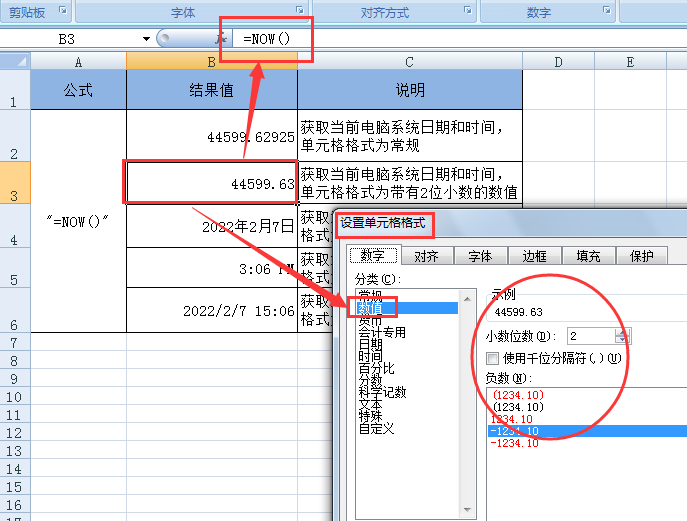Click the formula bar containing =NOW()
Image resolution: width=687 pixels, height=521 pixels.
(460, 39)
